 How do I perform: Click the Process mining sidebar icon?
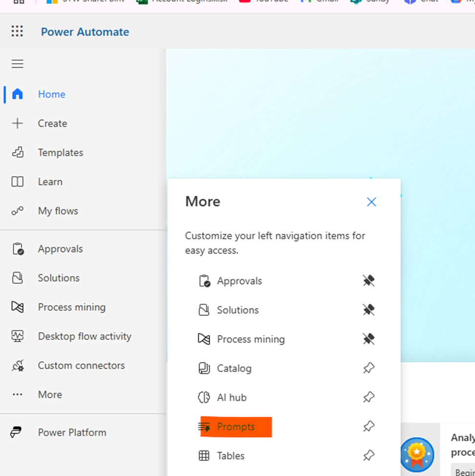pos(18,307)
